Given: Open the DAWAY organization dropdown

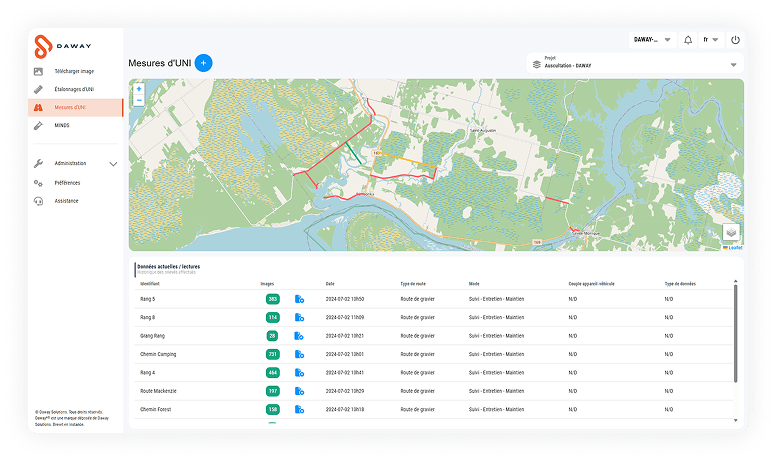Looking at the screenshot, I should (x=652, y=40).
